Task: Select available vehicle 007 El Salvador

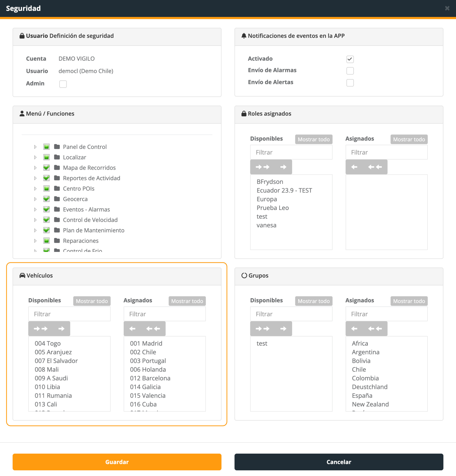Action: (x=56, y=361)
